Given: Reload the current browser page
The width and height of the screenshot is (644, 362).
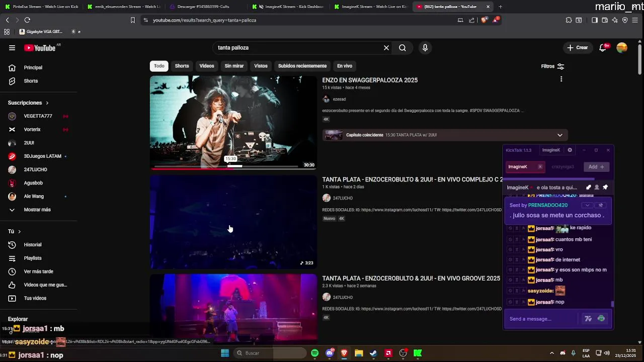Looking at the screenshot, I should click(x=27, y=20).
